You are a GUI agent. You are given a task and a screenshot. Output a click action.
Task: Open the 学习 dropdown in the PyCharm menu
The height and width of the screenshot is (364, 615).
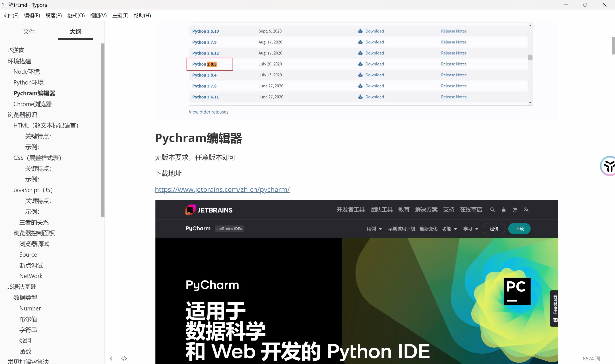pos(470,229)
